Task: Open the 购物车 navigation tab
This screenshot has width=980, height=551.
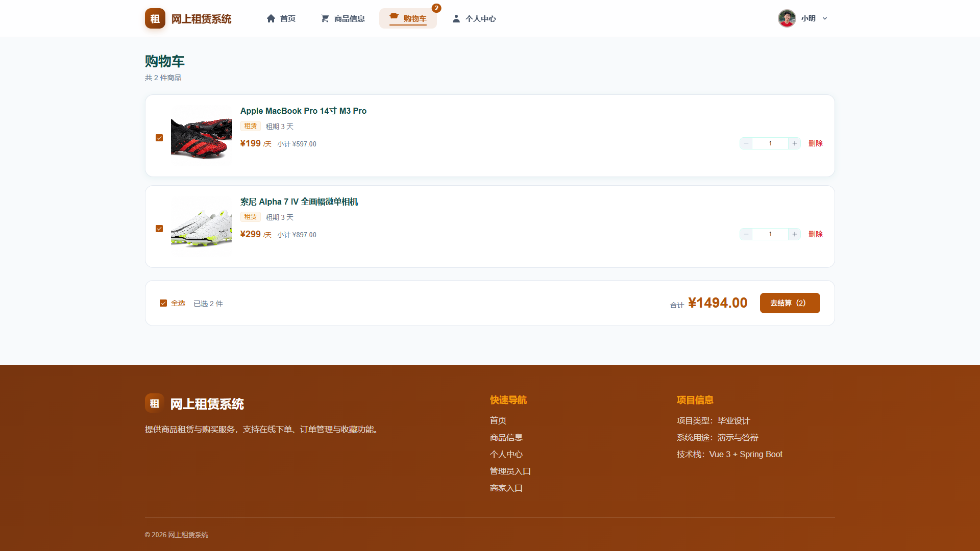Action: coord(408,18)
